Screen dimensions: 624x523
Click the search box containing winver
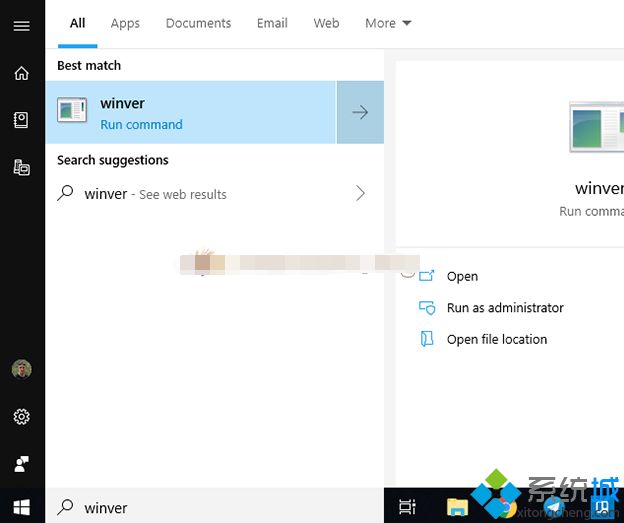[215, 507]
